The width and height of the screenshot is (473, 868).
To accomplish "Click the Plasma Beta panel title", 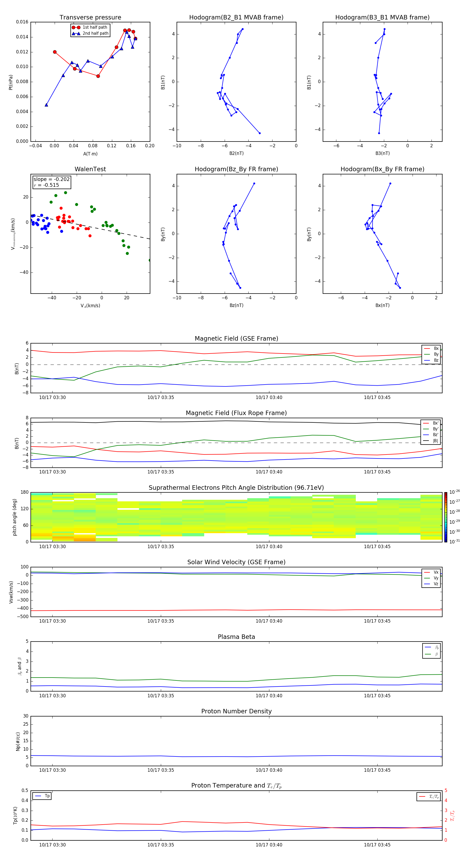I will (x=236, y=637).
